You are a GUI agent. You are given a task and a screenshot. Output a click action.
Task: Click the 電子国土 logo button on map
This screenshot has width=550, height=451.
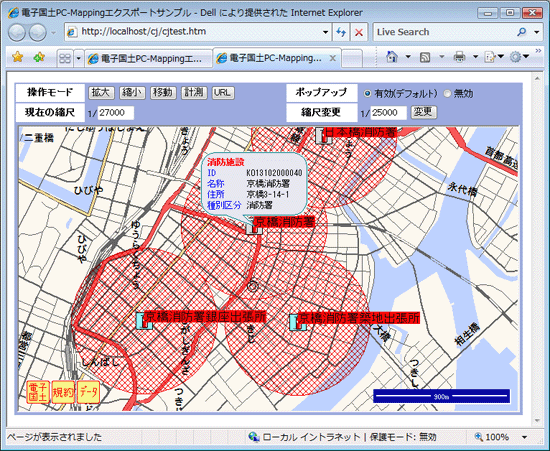pos(38,392)
